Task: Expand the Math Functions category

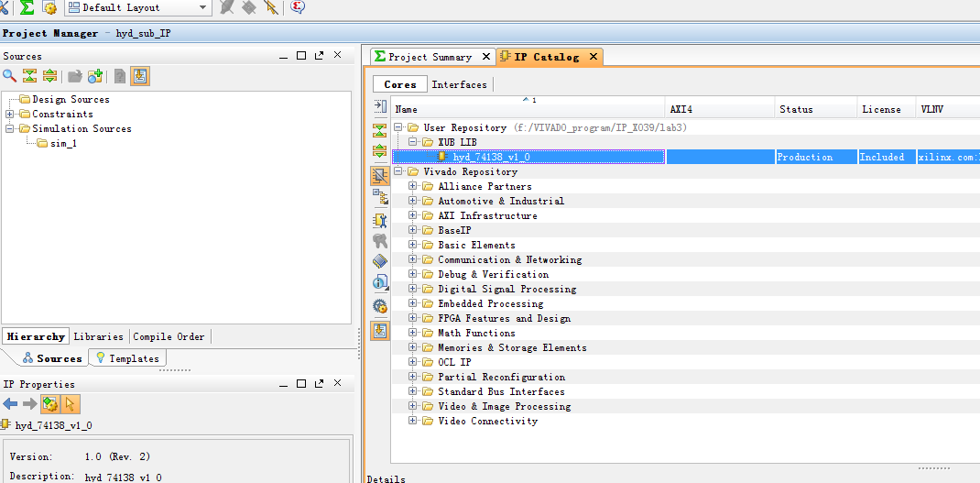Action: click(x=413, y=334)
